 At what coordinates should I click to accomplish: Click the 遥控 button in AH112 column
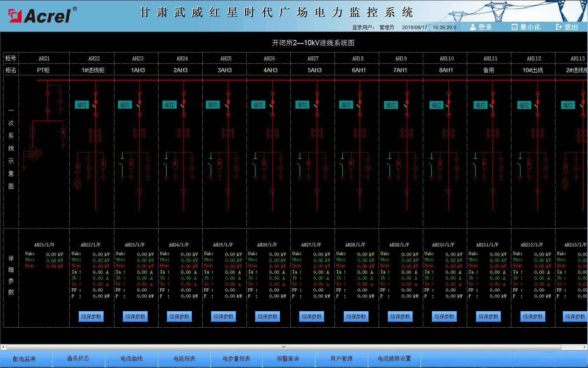pos(524,105)
